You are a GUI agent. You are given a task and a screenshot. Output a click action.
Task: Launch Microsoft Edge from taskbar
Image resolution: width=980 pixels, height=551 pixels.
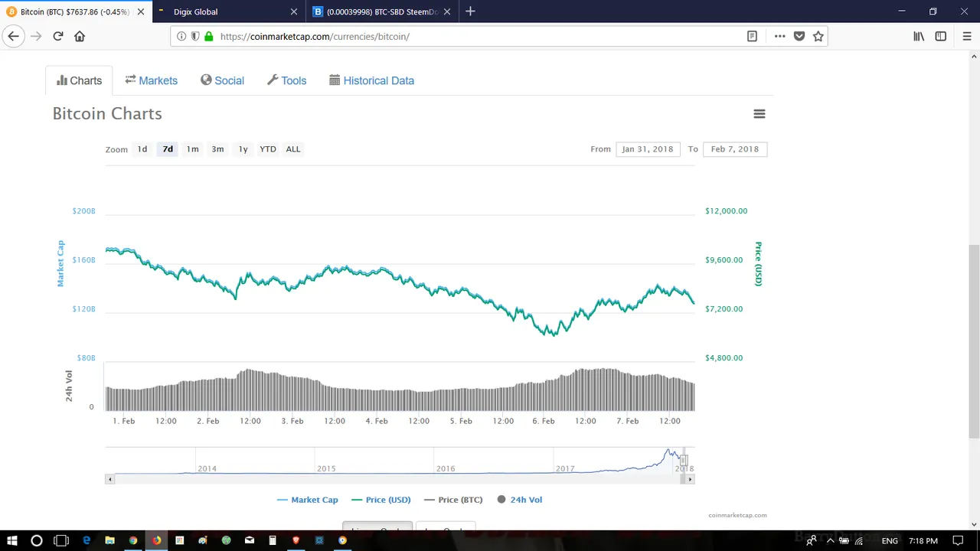tap(87, 540)
